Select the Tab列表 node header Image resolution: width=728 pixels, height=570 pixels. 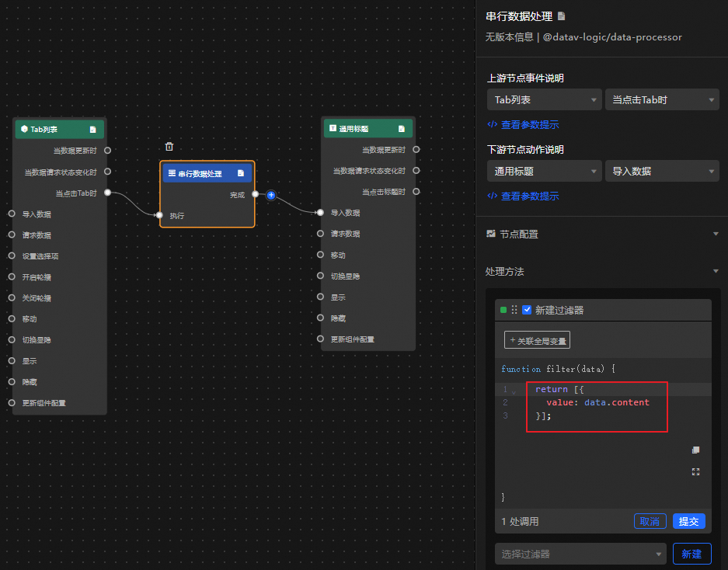[x=60, y=130]
